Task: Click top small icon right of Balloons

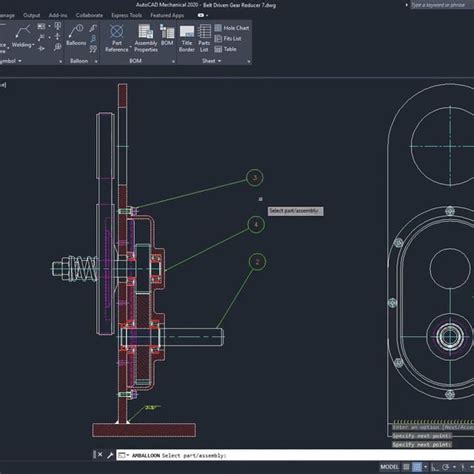Action: [x=93, y=28]
